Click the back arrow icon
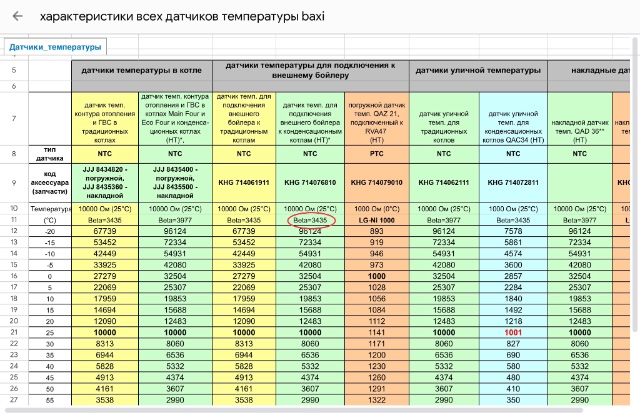The width and height of the screenshot is (640, 415). [x=16, y=17]
